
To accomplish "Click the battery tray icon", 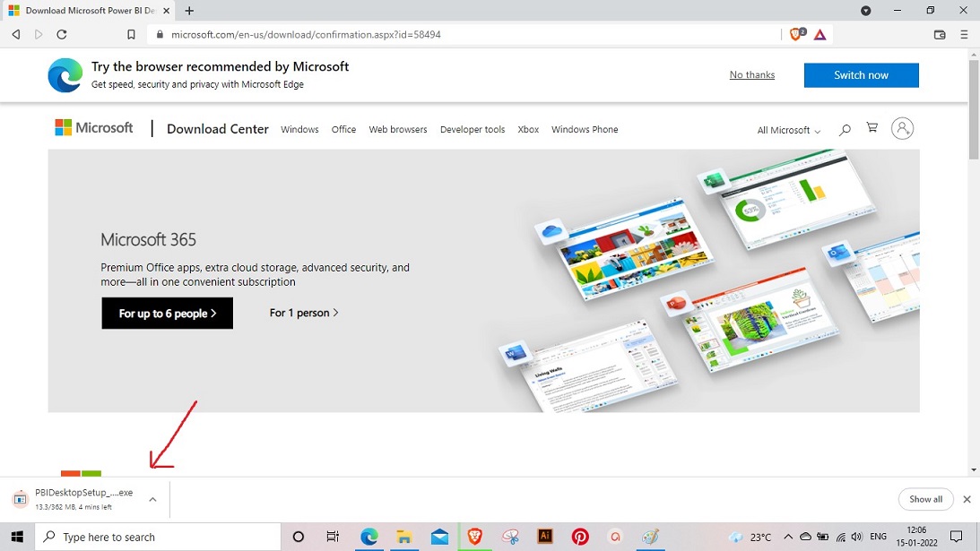I will 823,537.
